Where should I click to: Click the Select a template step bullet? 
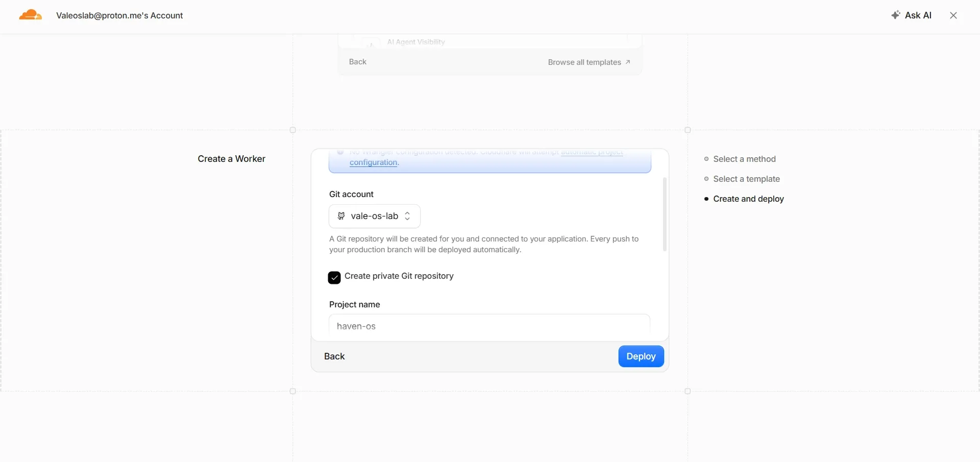706,179
